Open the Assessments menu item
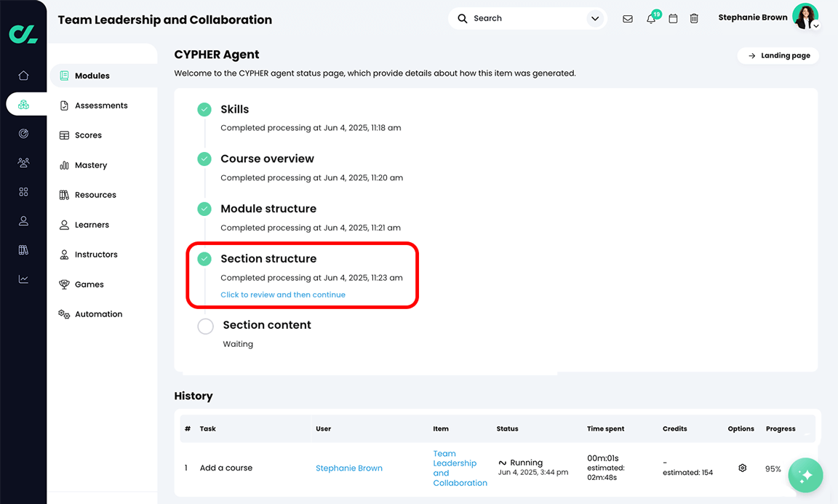This screenshot has height=504, width=838. (x=101, y=105)
